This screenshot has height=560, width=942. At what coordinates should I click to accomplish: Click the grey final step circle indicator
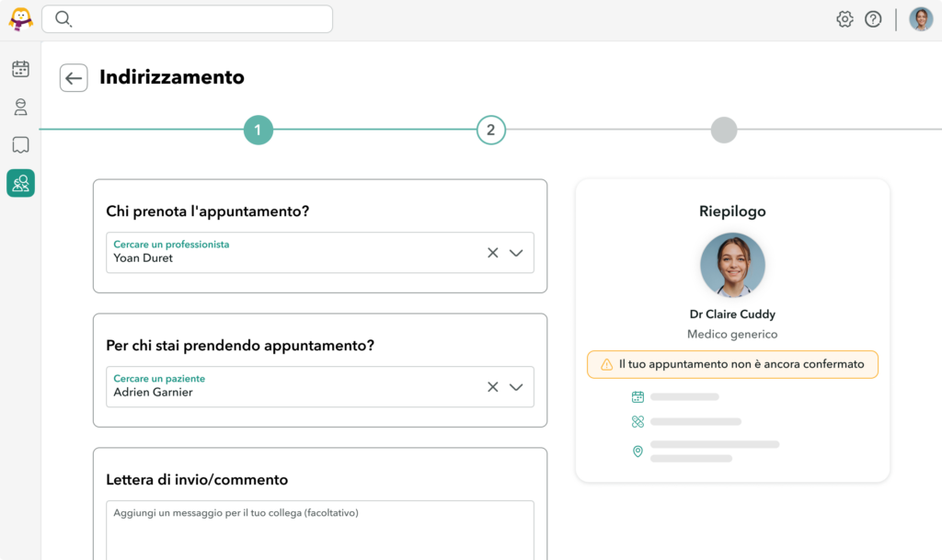[724, 130]
